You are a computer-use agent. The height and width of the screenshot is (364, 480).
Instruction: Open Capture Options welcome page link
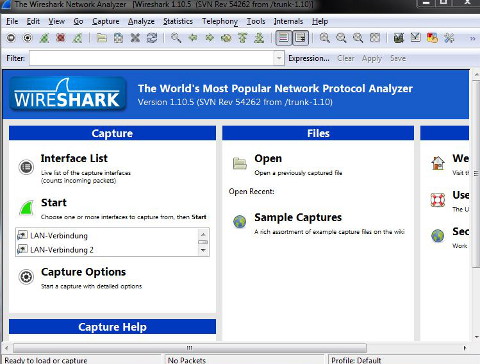(x=83, y=272)
